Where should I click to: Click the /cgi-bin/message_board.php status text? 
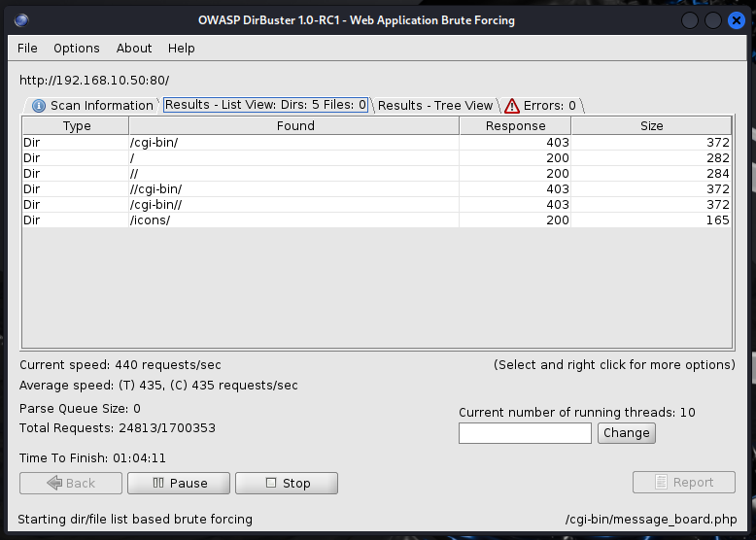point(651,520)
